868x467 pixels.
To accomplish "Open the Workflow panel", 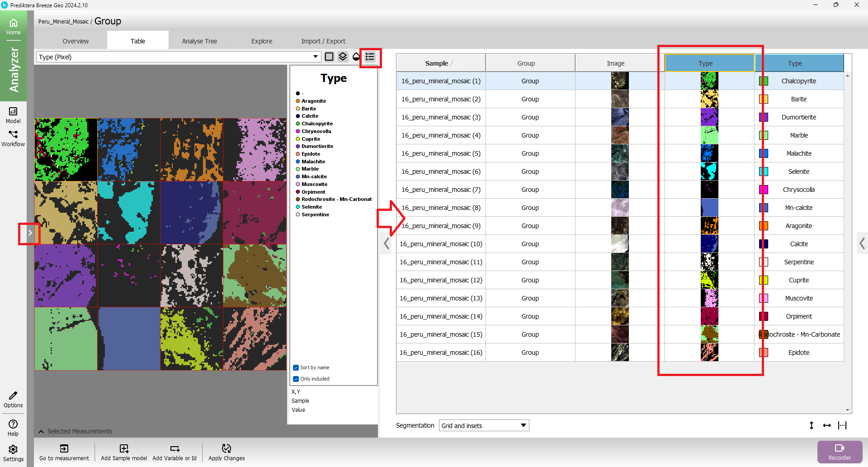I will point(13,138).
